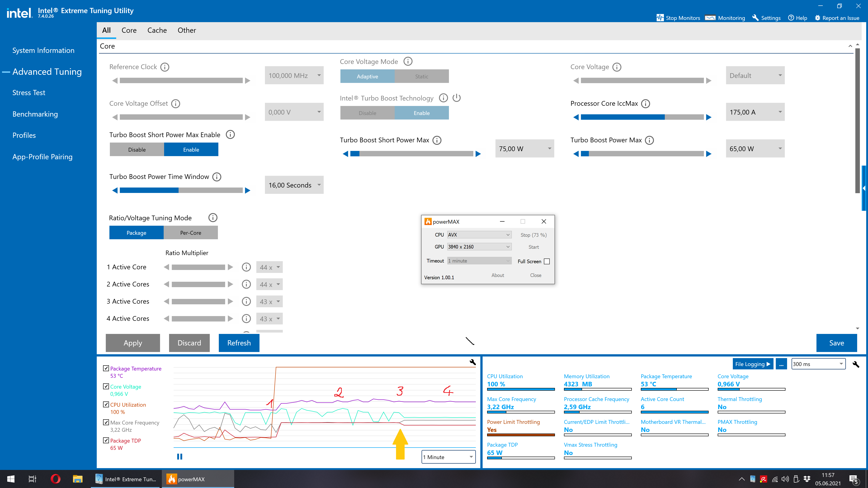868x488 pixels.
Task: Open info for Processor Core IccMax
Action: 645,104
